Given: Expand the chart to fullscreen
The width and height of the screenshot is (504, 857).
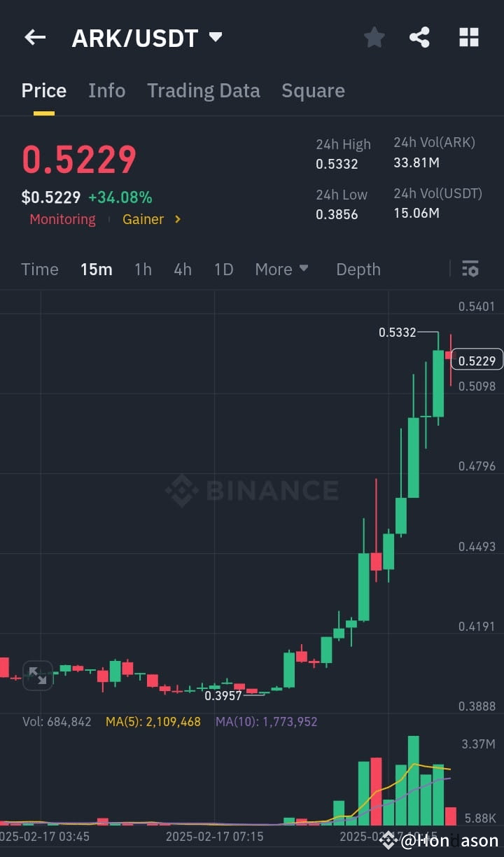Looking at the screenshot, I should pos(38,675).
